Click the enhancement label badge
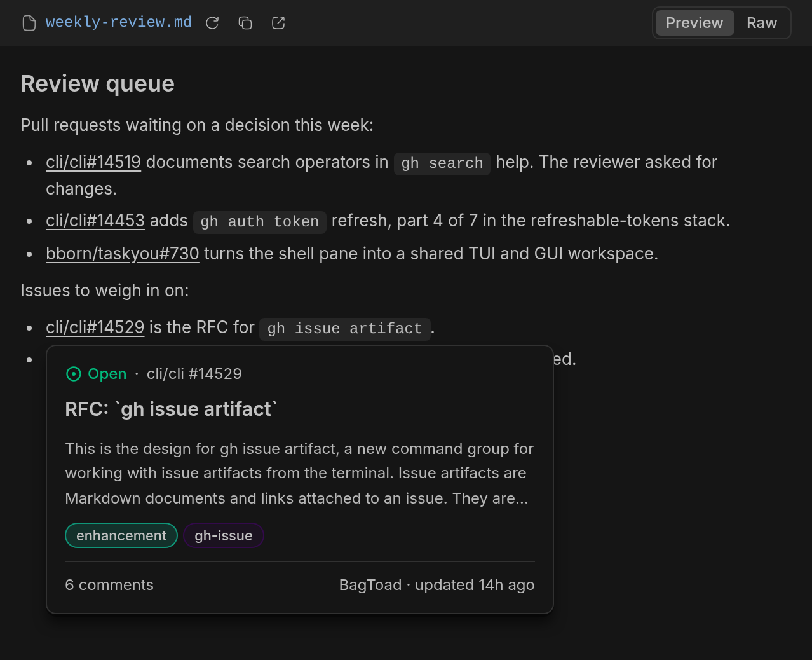812x660 pixels. click(x=121, y=535)
